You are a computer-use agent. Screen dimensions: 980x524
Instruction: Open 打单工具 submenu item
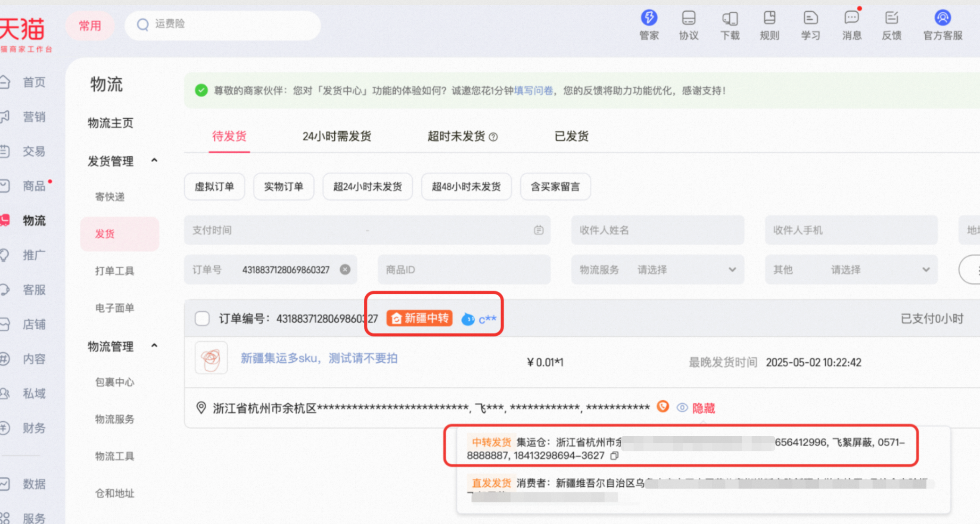click(x=115, y=271)
